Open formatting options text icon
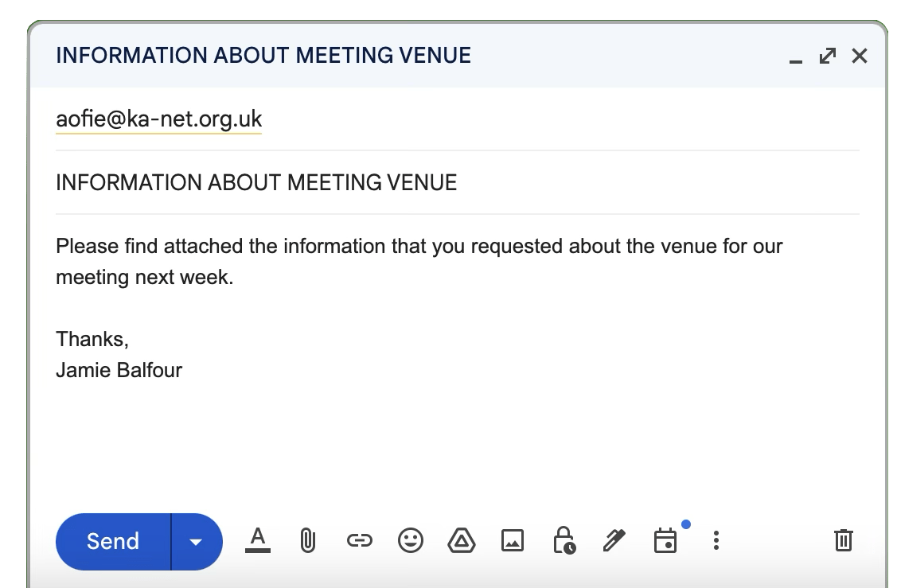This screenshot has height=588, width=897. coord(257,540)
